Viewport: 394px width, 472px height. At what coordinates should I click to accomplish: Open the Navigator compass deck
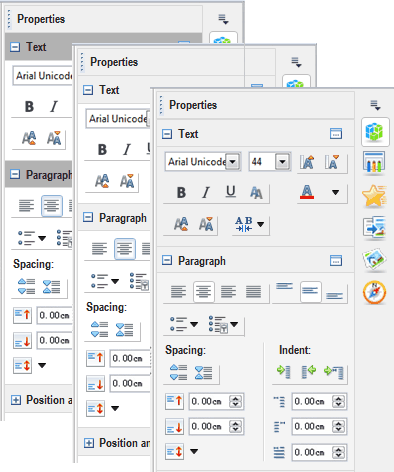pos(374,292)
